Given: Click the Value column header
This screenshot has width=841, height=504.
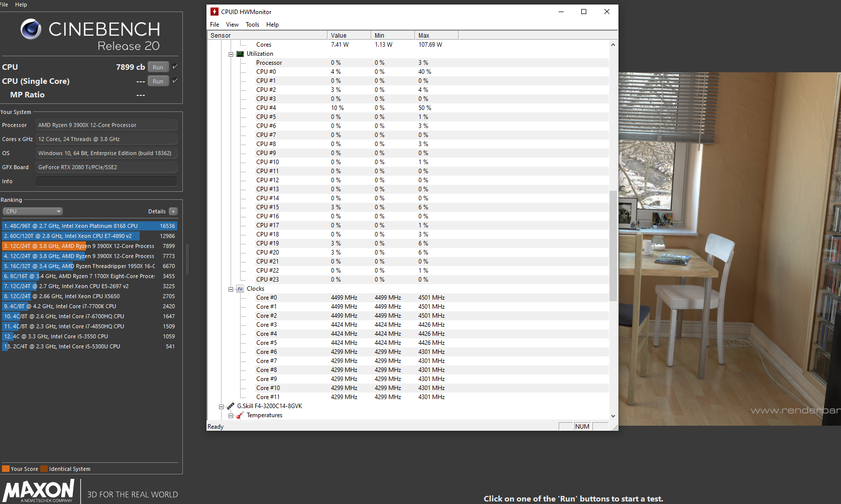Looking at the screenshot, I should [349, 35].
